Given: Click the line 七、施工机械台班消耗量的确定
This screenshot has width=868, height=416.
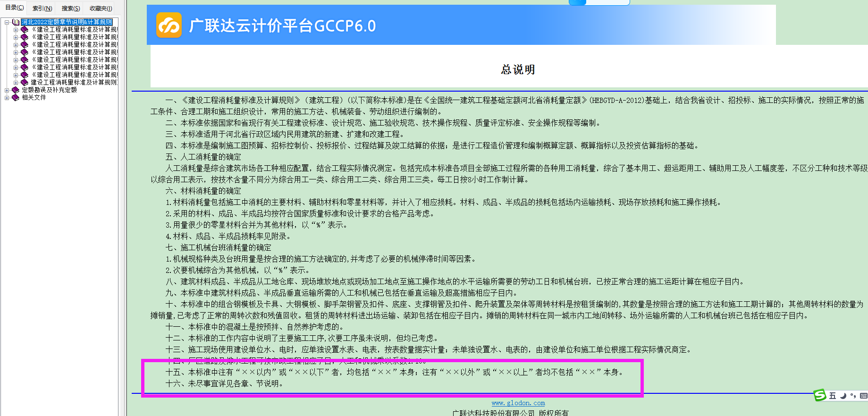Looking at the screenshot, I should [x=219, y=247].
